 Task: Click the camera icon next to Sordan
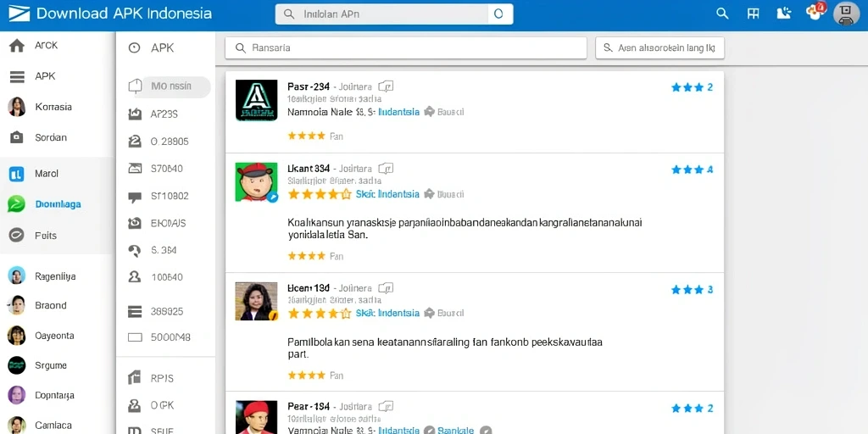[x=17, y=137]
